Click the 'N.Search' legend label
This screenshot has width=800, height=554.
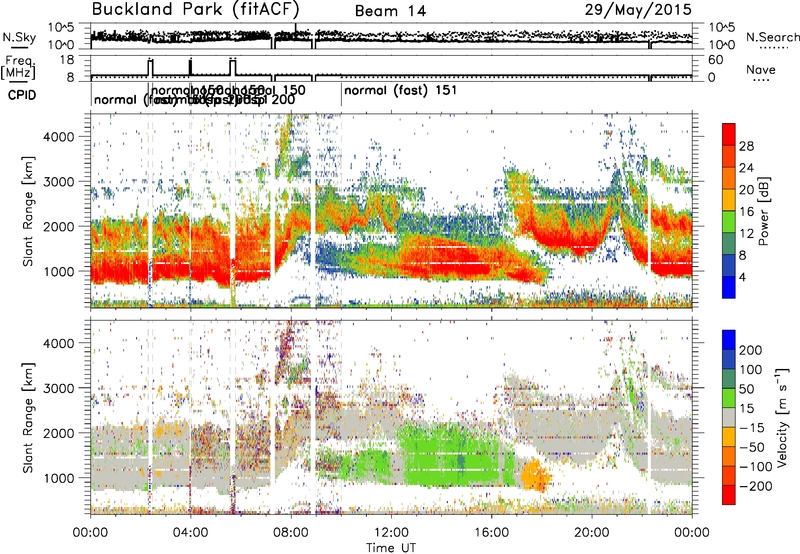tap(772, 37)
